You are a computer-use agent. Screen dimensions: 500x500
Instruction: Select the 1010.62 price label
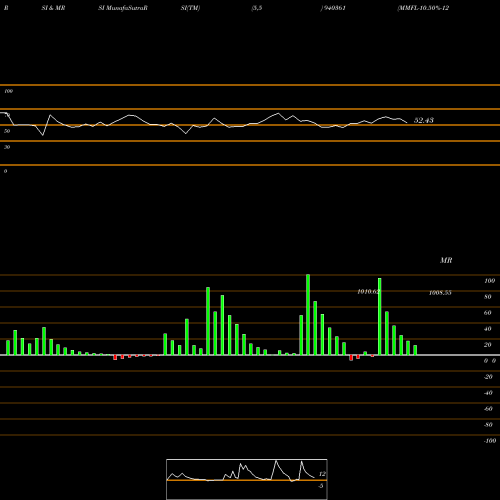coord(368,292)
